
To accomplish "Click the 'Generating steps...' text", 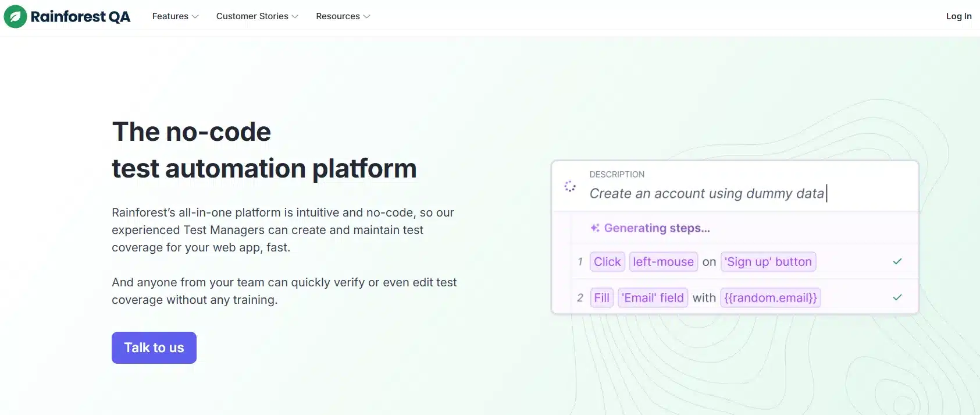I will click(657, 228).
